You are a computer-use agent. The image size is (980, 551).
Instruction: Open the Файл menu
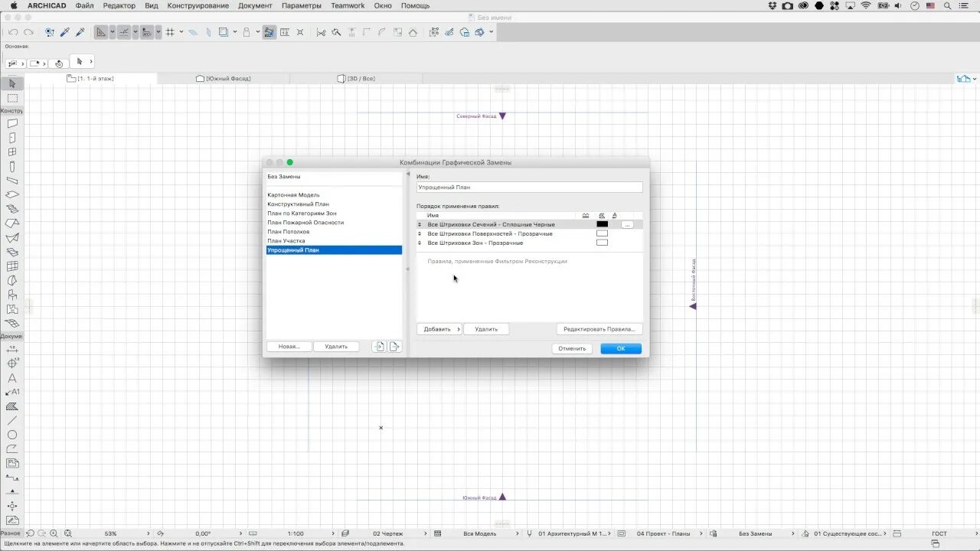85,5
